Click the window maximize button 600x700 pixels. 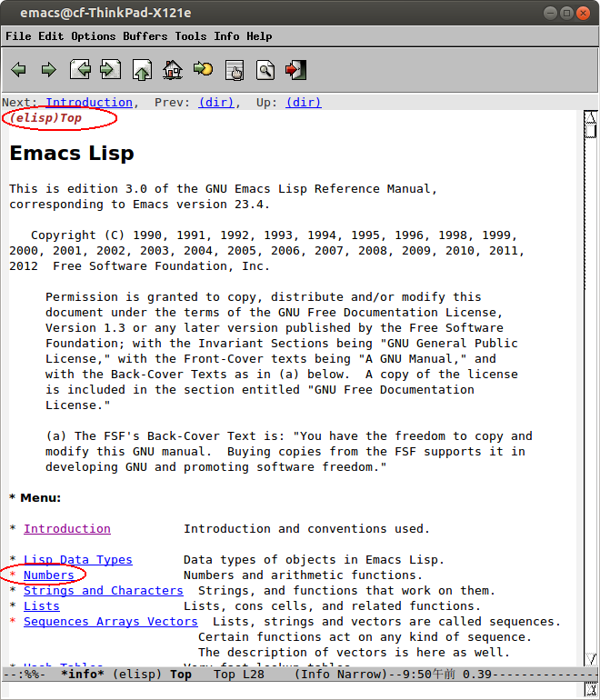coord(566,13)
